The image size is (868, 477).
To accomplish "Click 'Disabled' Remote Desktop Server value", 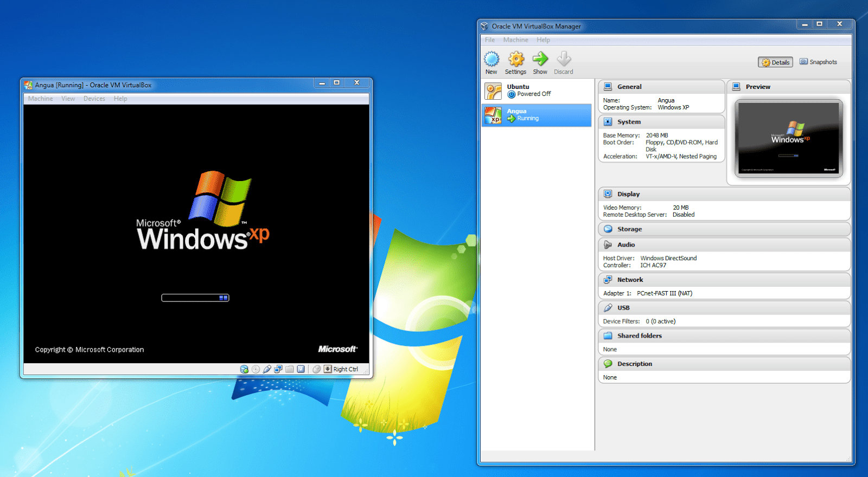I will click(x=684, y=215).
